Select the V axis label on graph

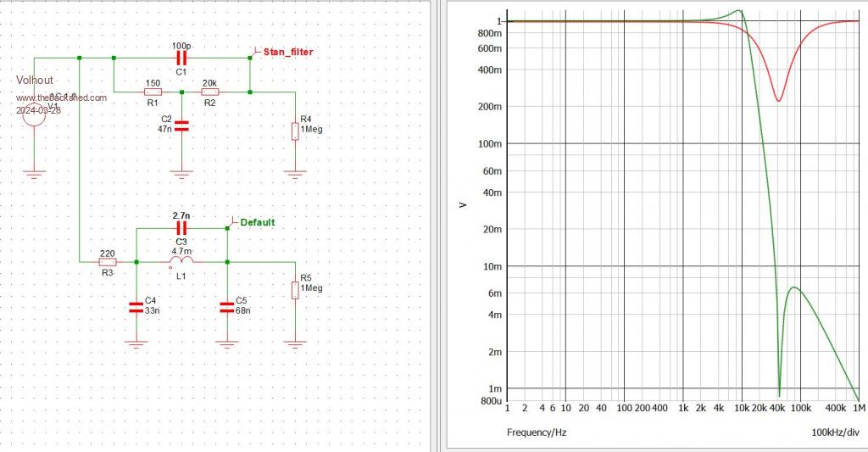point(464,204)
